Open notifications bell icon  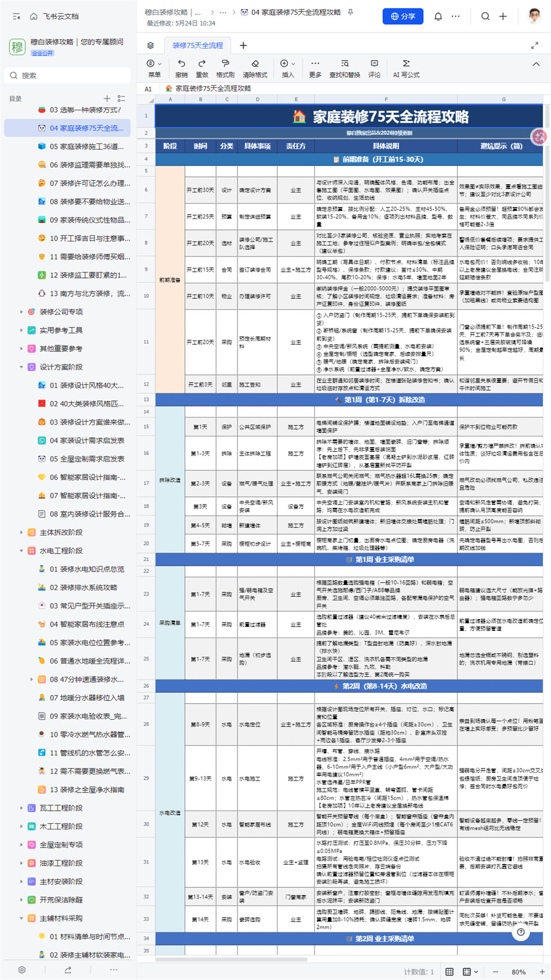click(x=438, y=17)
